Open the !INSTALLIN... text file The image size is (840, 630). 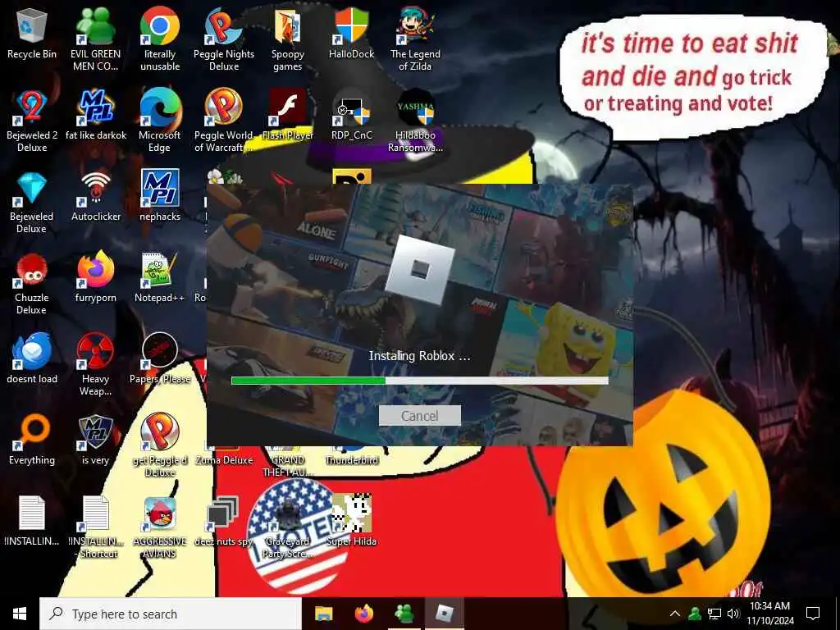click(x=32, y=521)
